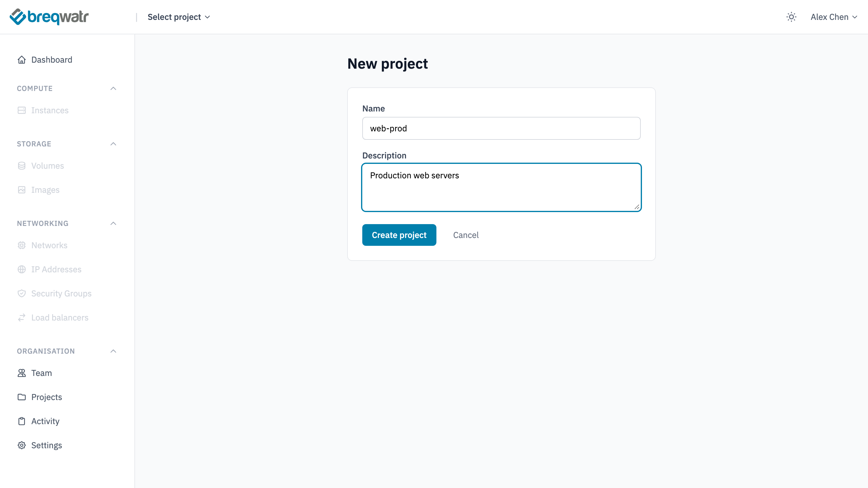Click the Load balancers arrows icon
Viewport: 868px width, 488px height.
coord(22,318)
